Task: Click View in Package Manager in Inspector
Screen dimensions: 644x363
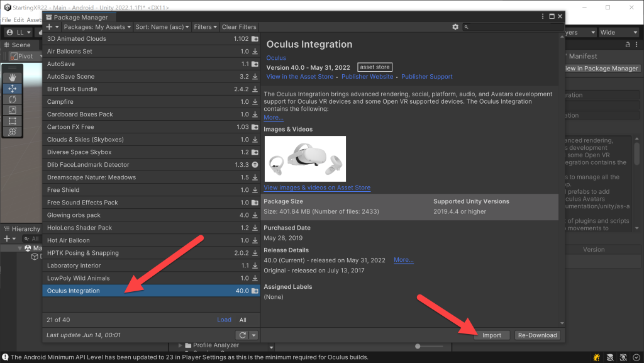Action: click(x=602, y=68)
